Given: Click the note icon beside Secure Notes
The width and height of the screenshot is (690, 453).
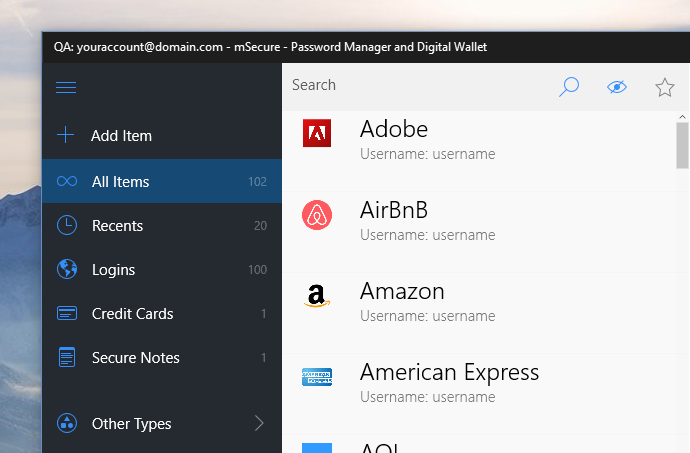Looking at the screenshot, I should [67, 357].
